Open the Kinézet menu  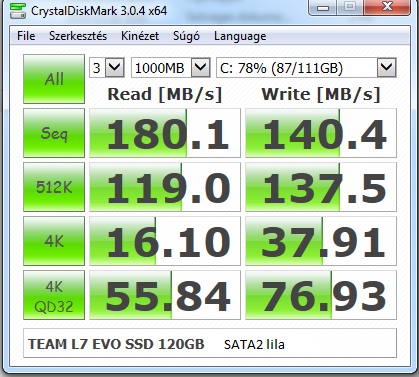(x=140, y=36)
